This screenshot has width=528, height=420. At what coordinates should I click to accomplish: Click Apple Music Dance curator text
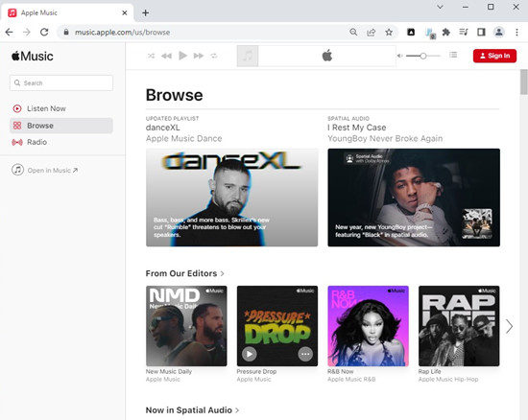pos(184,138)
